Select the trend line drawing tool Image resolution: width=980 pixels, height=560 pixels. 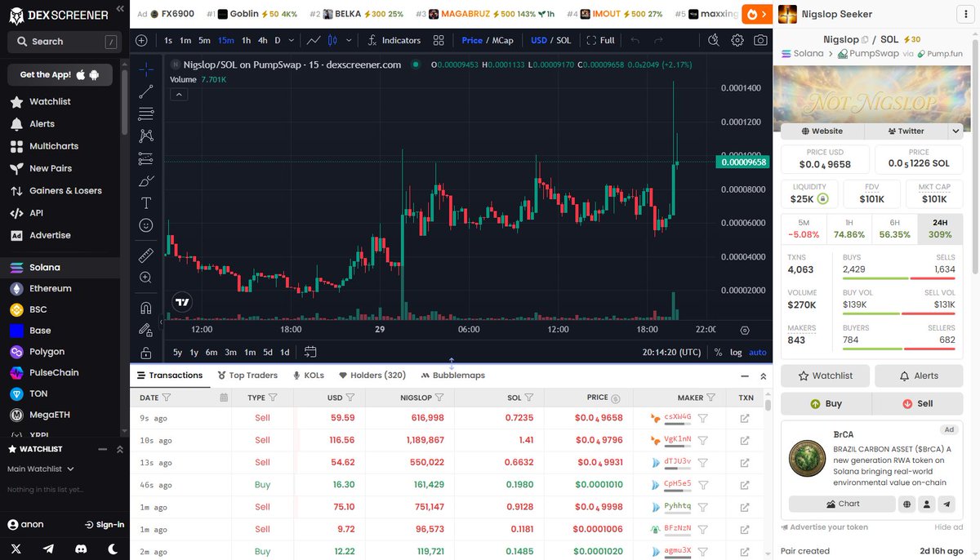point(146,91)
